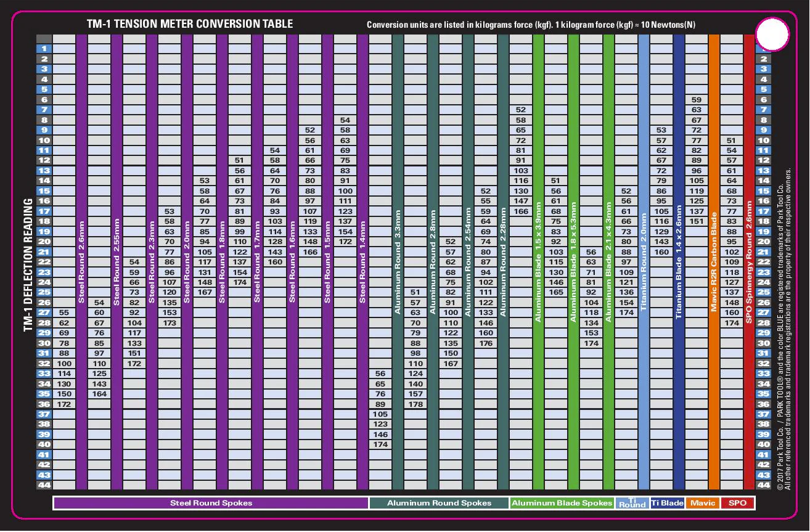Click the Aluminum Blade Spokes legend label

562,503
